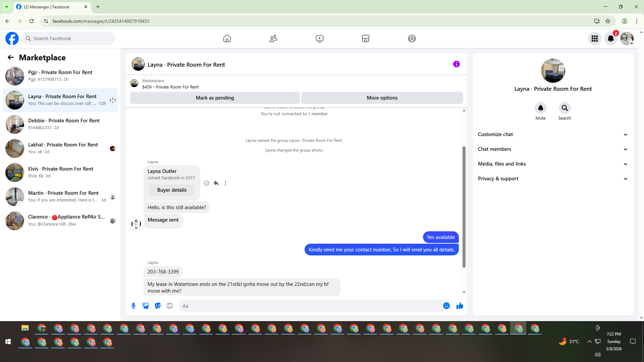
Task: Open the emoji picker in the message box
Action: pos(446,306)
